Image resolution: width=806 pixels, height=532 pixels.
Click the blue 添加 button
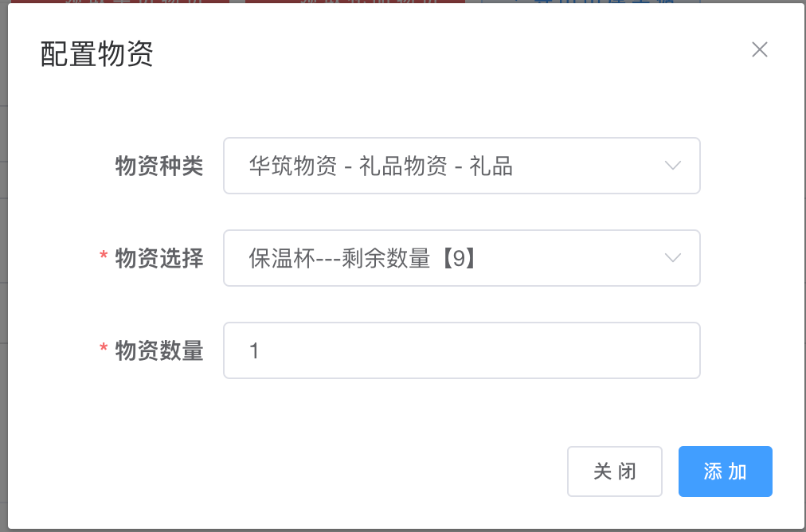[725, 471]
